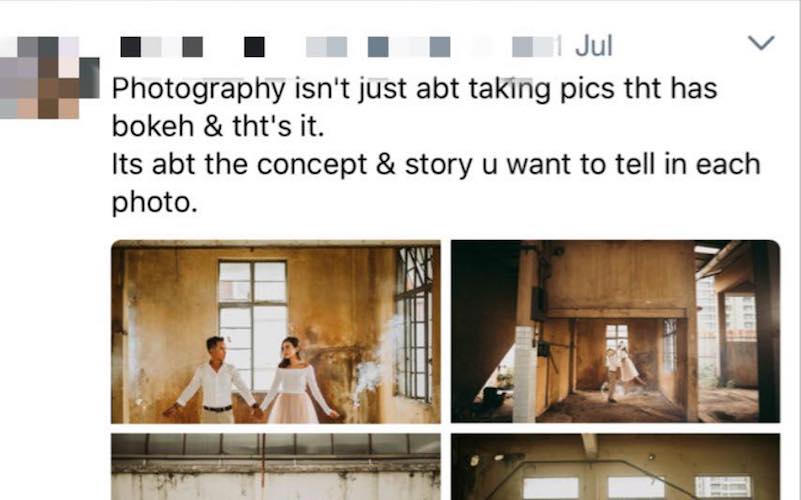The height and width of the screenshot is (500, 801).
Task: Tap the man in the white shirt
Action: pos(215,380)
